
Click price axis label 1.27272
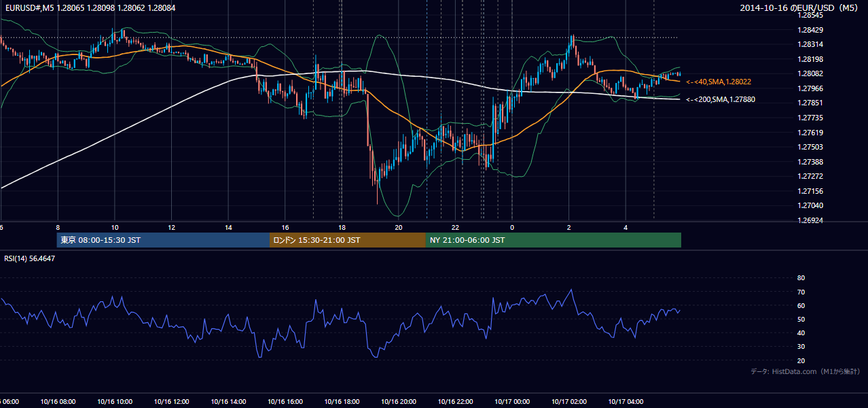pyautogui.click(x=810, y=176)
